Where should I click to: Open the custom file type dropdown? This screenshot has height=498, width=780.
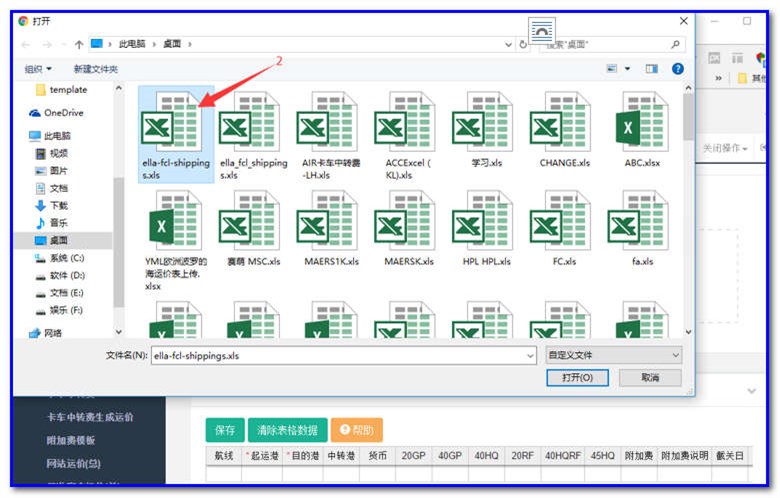click(614, 355)
